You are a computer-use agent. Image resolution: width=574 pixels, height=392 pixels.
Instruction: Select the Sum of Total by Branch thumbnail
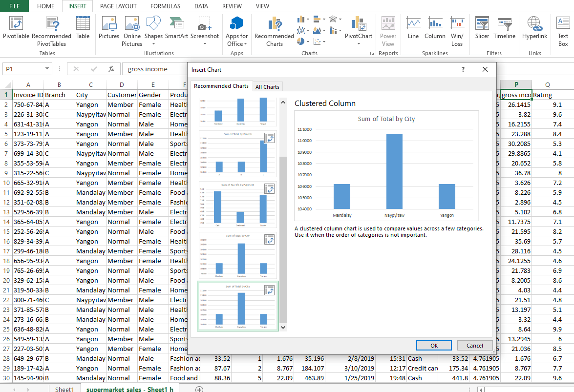tap(237, 155)
